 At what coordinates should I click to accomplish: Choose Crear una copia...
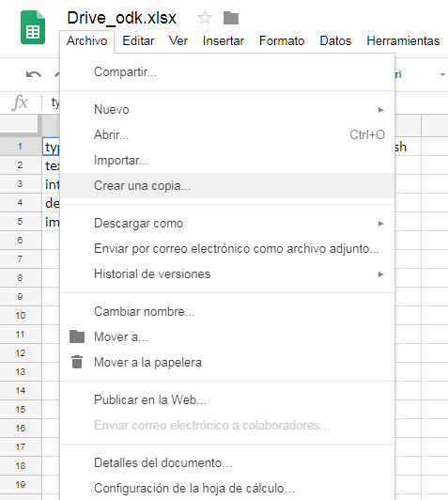click(227, 185)
